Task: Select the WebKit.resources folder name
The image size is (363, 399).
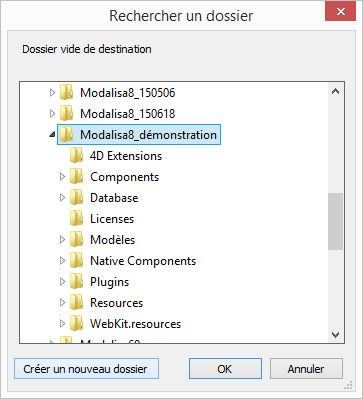Action: tap(135, 324)
